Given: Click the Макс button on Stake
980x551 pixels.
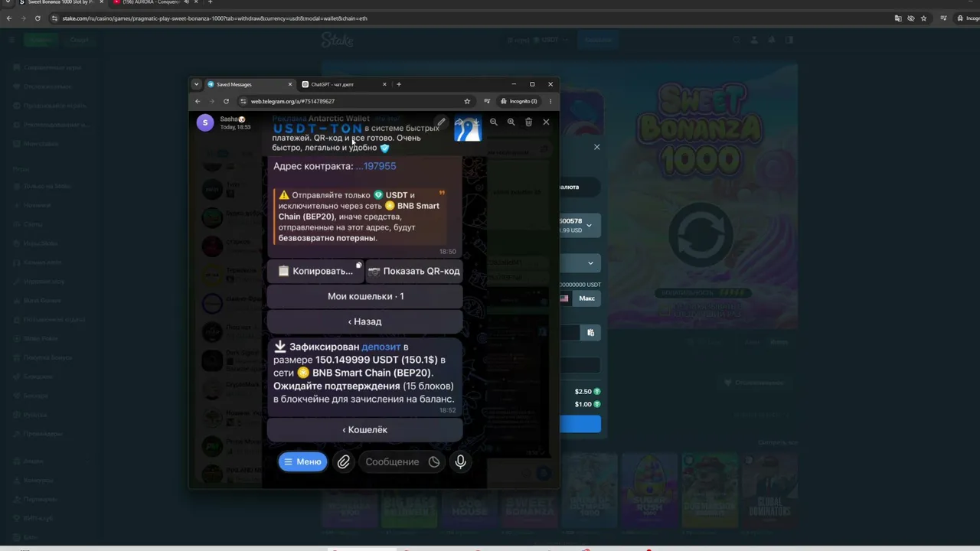Looking at the screenshot, I should coord(586,298).
